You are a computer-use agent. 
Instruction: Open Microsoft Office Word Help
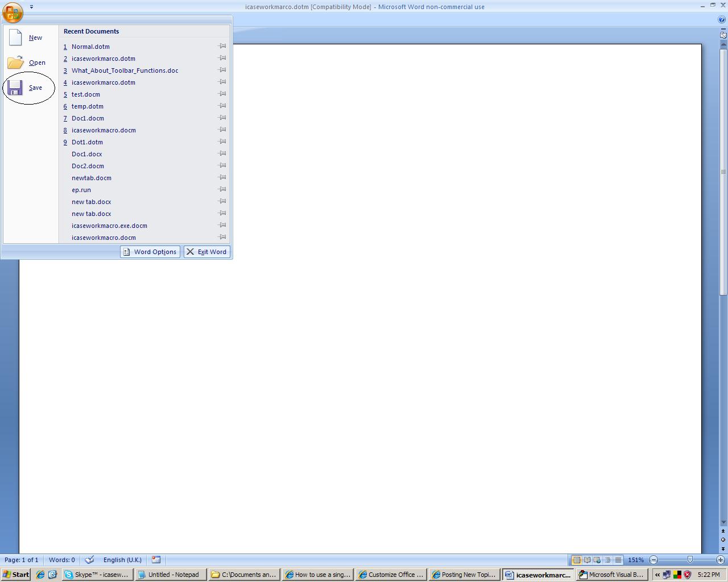(x=722, y=19)
